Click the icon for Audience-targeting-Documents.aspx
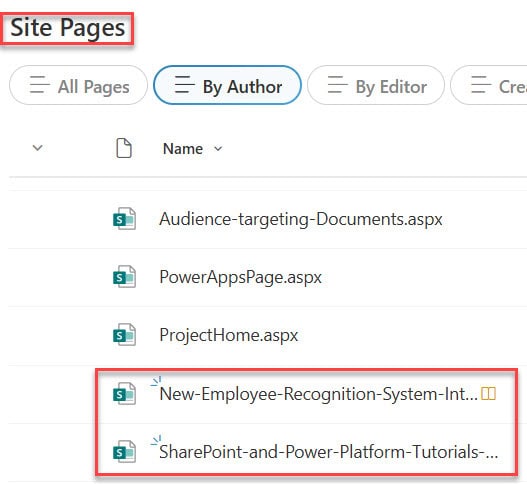Viewport: 527px width, 484px height. click(x=124, y=219)
